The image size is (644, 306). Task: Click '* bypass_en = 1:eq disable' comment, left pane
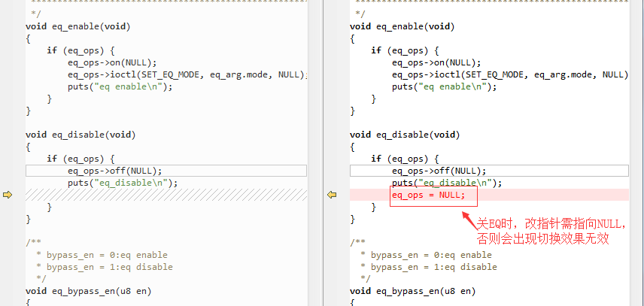coord(105,267)
